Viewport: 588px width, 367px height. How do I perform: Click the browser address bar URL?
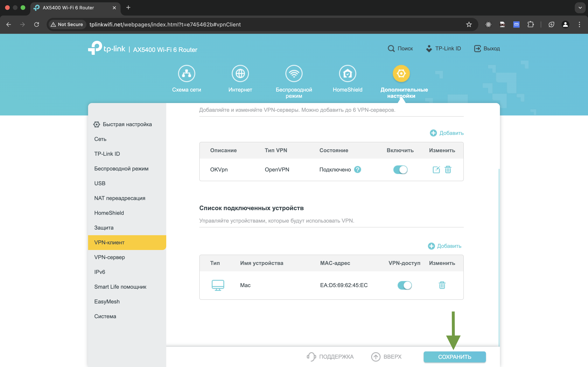[165, 24]
